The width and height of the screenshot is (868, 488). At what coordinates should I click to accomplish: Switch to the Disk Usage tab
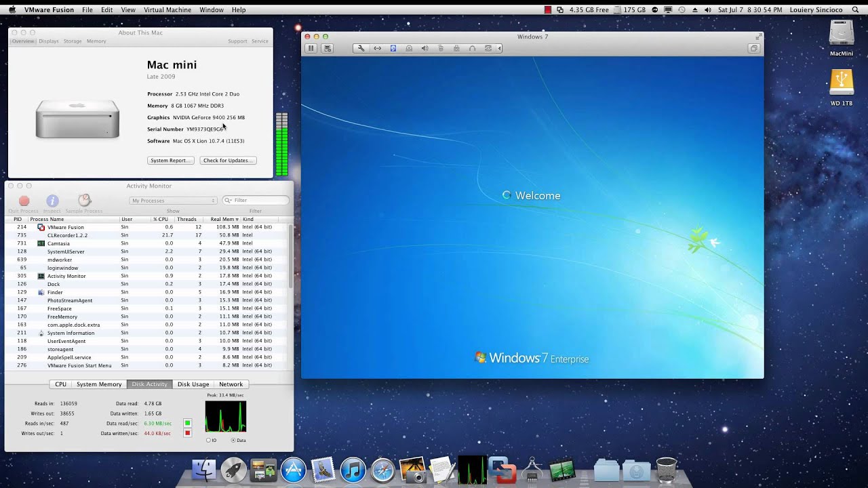pyautogui.click(x=193, y=384)
